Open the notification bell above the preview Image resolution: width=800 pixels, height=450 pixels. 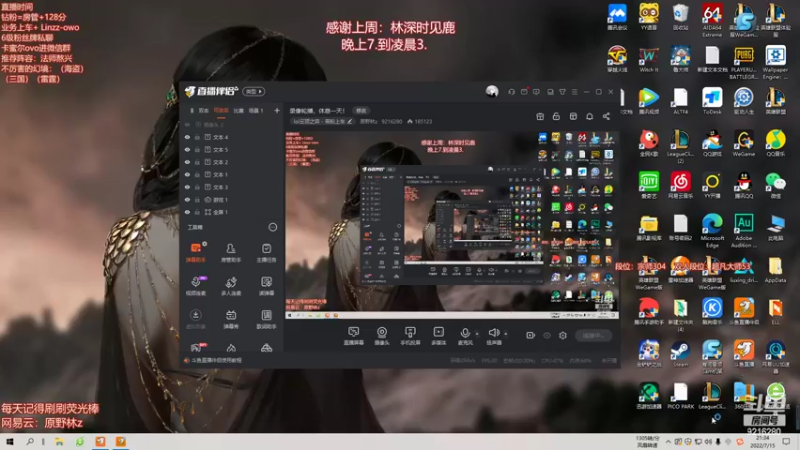click(589, 116)
